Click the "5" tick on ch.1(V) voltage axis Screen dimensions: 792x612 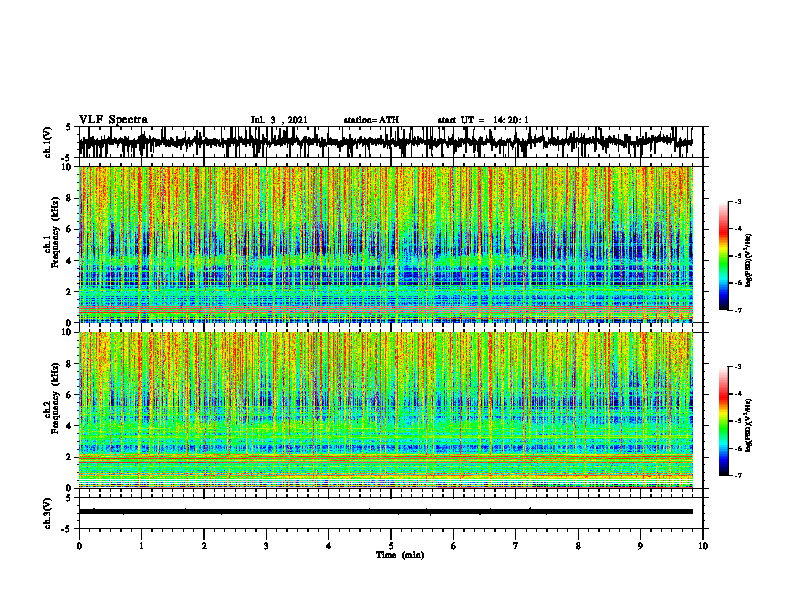pos(69,128)
